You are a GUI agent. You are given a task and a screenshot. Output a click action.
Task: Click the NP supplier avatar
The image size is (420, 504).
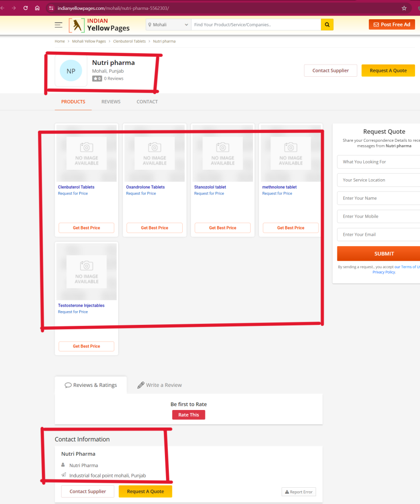point(71,71)
